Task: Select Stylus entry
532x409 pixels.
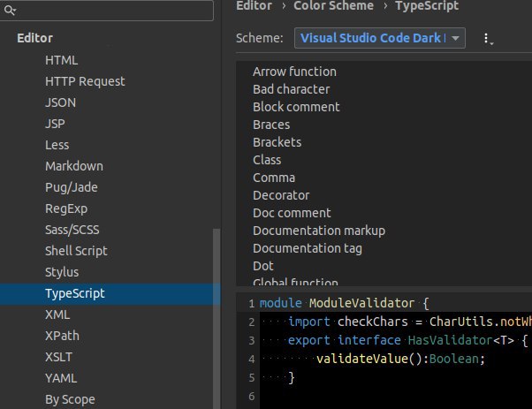Action: (62, 272)
